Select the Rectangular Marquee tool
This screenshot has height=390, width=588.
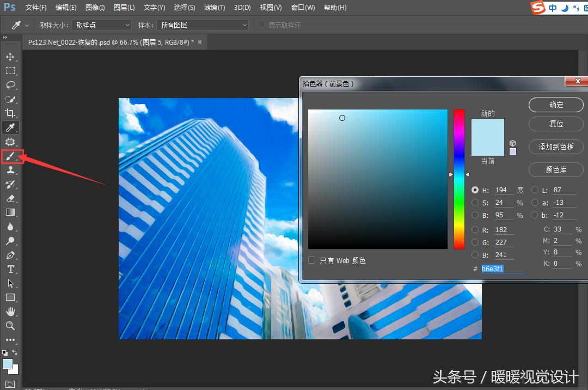click(x=11, y=70)
